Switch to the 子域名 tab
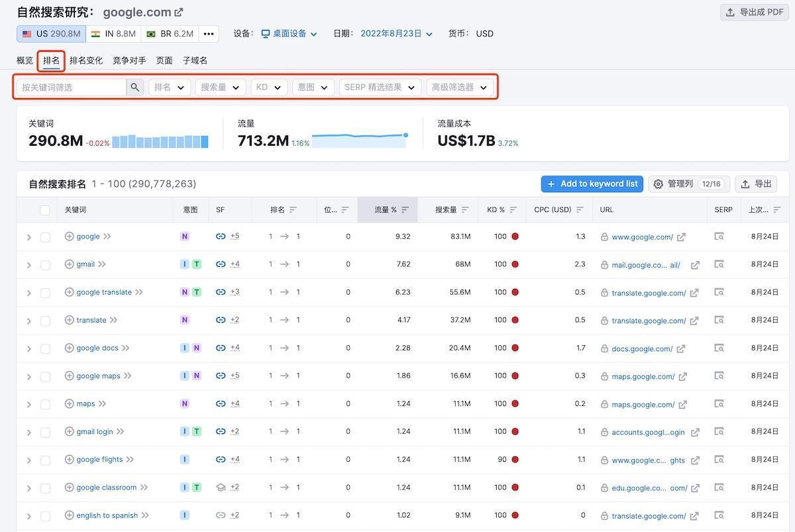Viewport: 795px width, 532px height. pyautogui.click(x=195, y=60)
